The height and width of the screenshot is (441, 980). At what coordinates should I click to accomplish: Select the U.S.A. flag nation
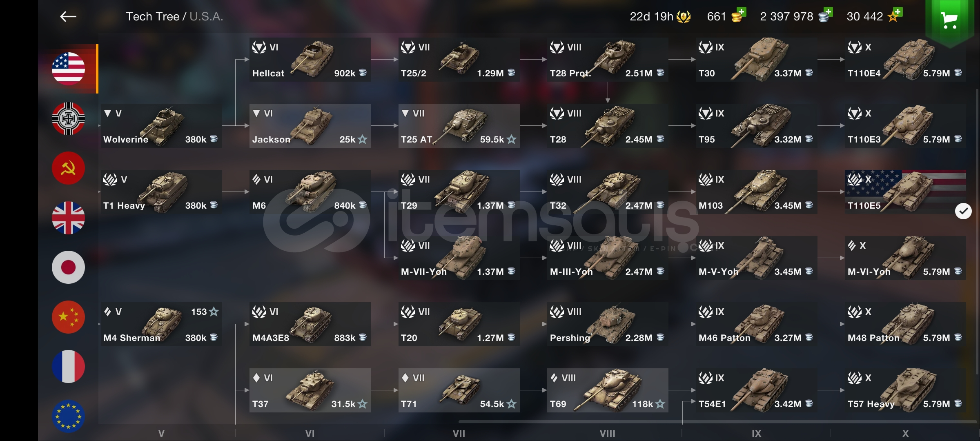click(68, 69)
